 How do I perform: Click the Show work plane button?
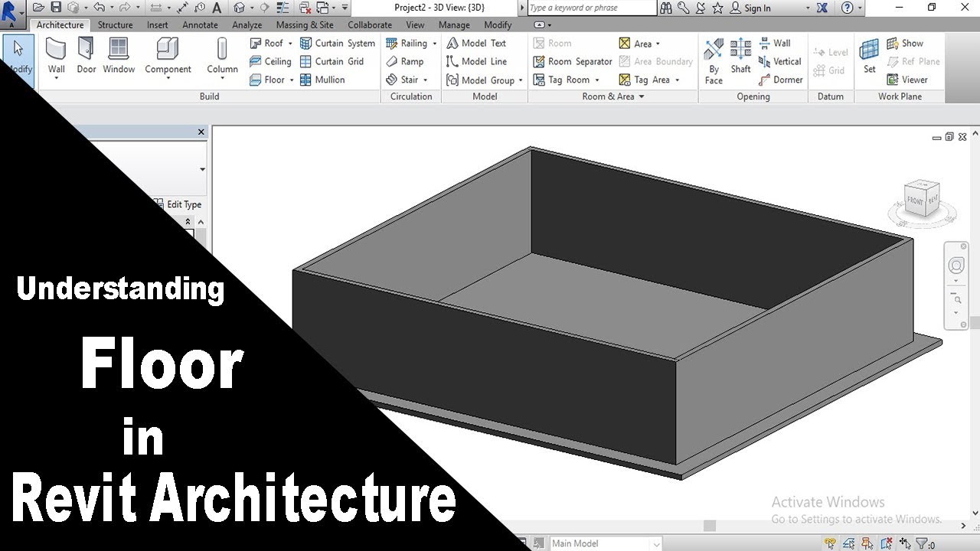[x=905, y=44]
